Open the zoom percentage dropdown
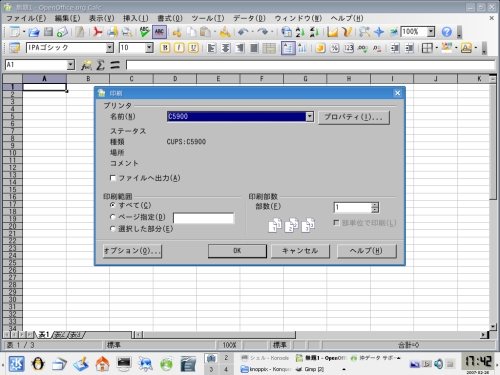This screenshot has width=500, height=375. click(x=431, y=32)
